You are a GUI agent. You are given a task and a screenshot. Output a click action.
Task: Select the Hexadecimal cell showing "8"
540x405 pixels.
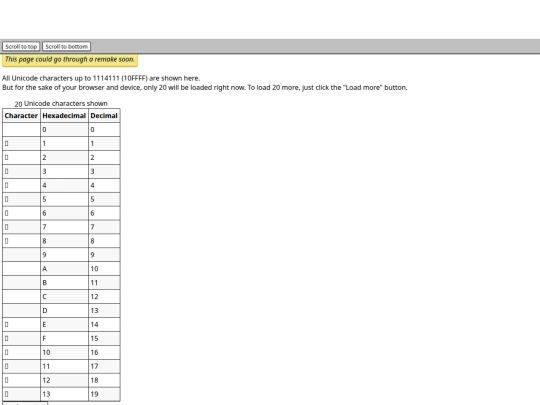point(64,241)
